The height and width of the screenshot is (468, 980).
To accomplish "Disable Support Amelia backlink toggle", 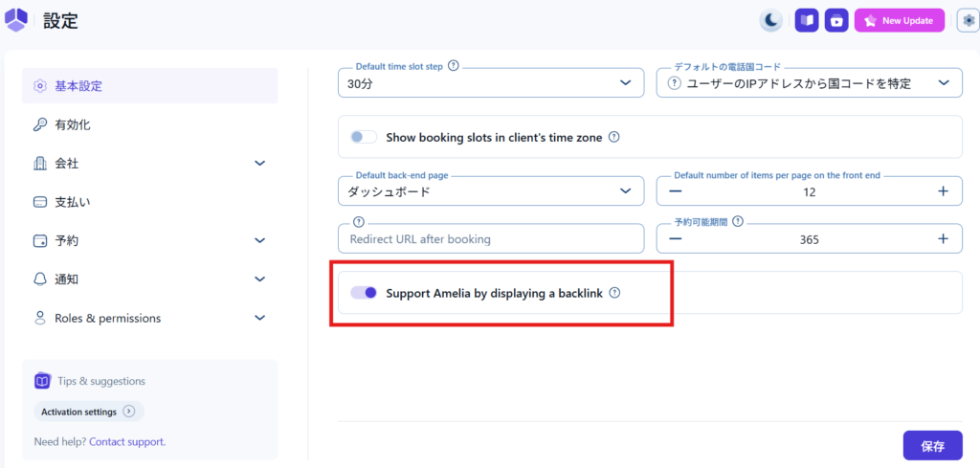I will point(364,293).
